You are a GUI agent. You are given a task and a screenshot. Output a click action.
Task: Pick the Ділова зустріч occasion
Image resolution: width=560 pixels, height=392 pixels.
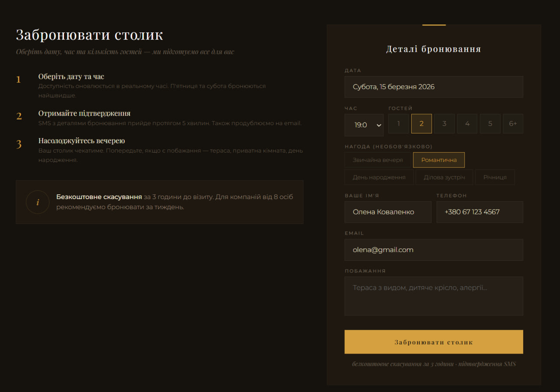[444, 177]
